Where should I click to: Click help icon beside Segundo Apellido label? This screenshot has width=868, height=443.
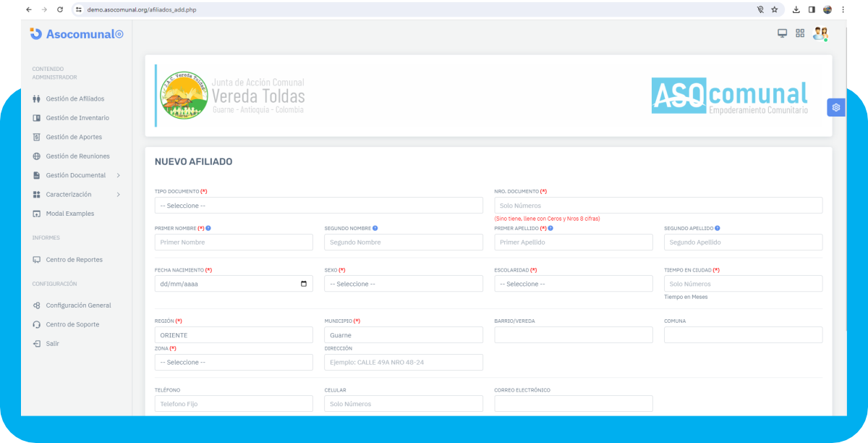(x=718, y=228)
